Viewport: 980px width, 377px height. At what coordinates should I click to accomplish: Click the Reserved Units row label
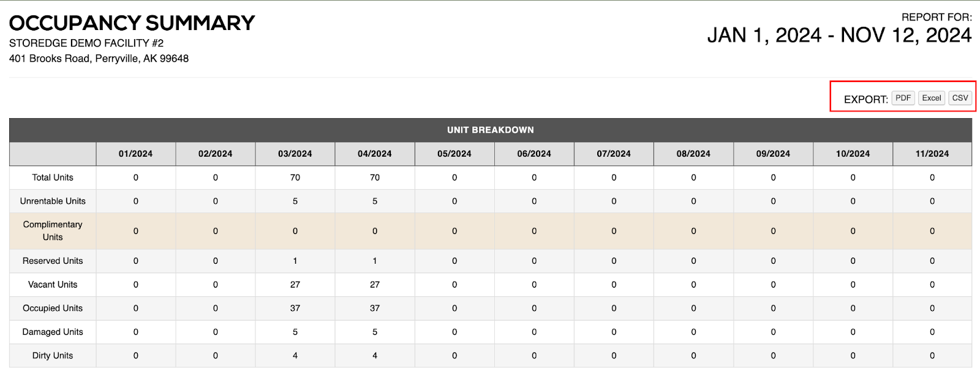pos(53,261)
